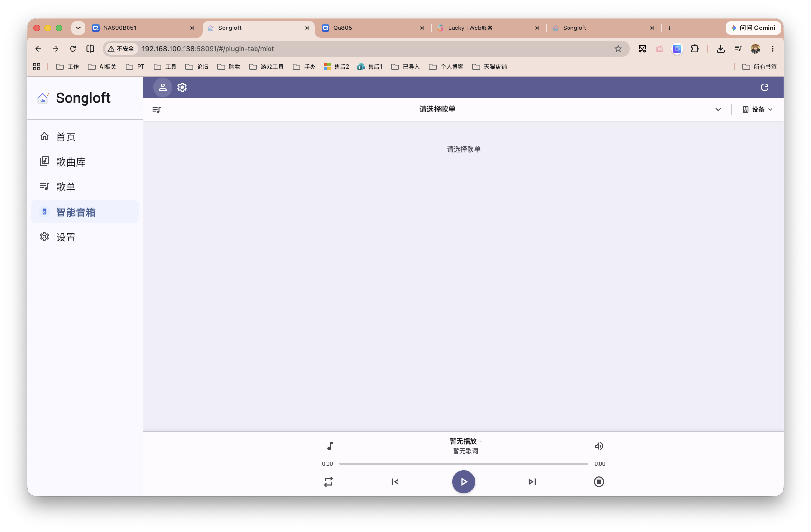Screen dimensions: 811x532
Task: Open the media control icon in toolbar
Action: tap(738, 49)
